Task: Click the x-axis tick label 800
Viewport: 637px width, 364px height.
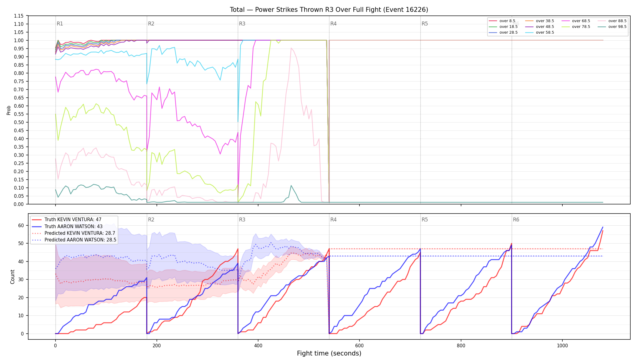Action: [461, 345]
